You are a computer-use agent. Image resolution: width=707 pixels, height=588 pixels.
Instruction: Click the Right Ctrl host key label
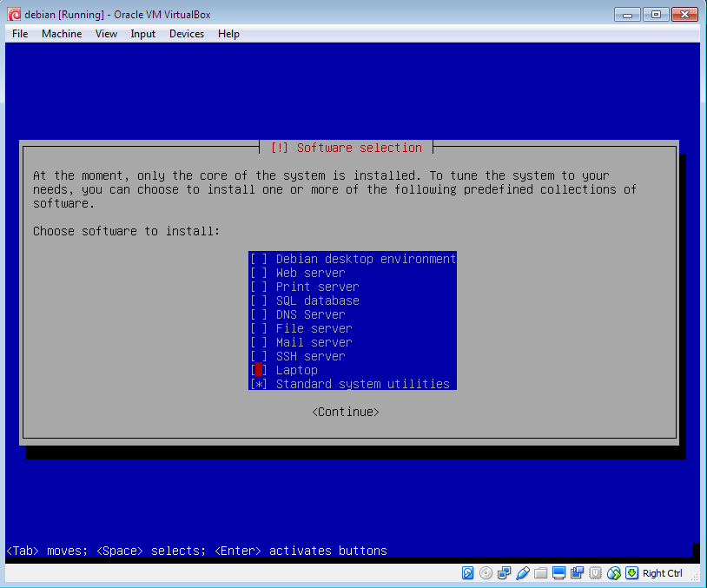click(663, 573)
